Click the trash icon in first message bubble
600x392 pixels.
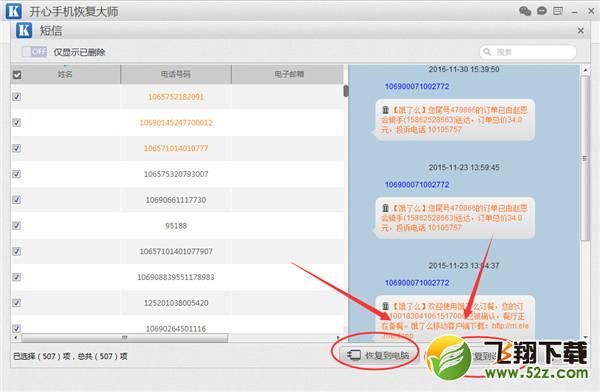click(x=385, y=110)
